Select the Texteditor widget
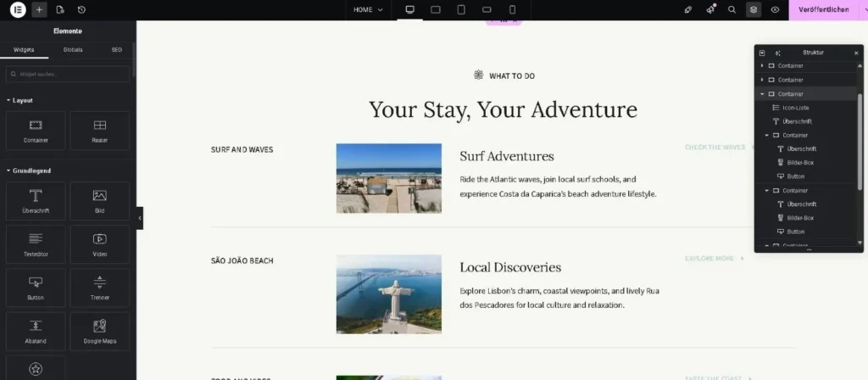The width and height of the screenshot is (868, 380). tap(36, 244)
